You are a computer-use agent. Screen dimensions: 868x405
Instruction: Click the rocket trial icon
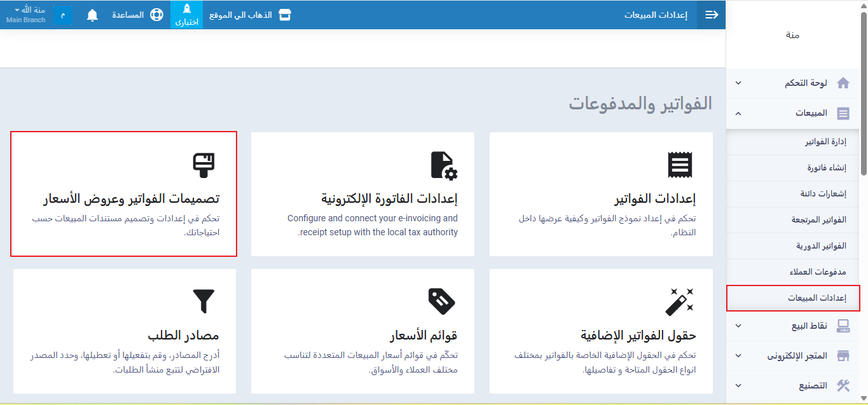(186, 10)
